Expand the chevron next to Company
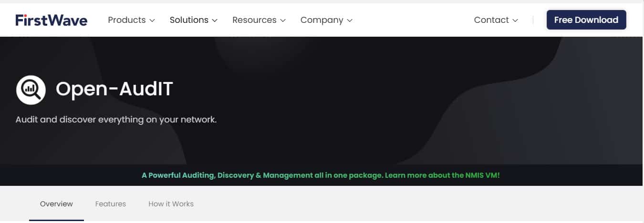This screenshot has height=223, width=644. 350,20
